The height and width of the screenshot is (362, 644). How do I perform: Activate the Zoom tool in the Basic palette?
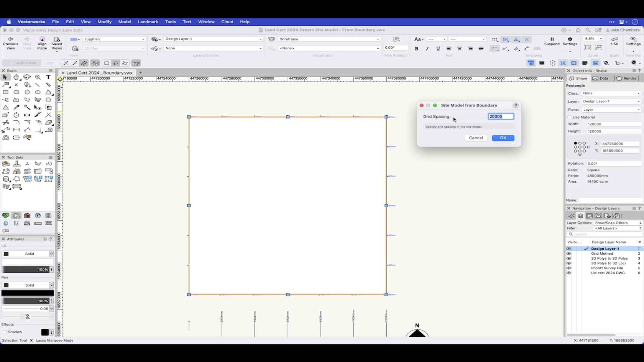(x=38, y=77)
